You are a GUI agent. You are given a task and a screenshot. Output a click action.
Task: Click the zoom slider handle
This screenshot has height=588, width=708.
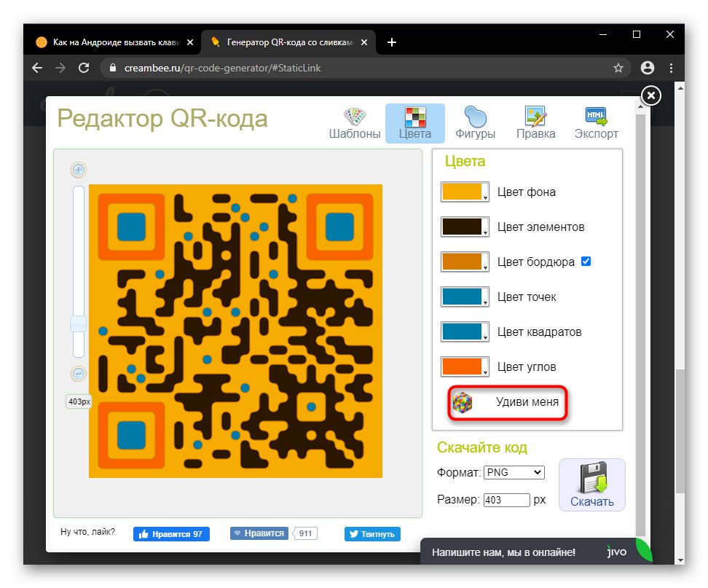[79, 324]
